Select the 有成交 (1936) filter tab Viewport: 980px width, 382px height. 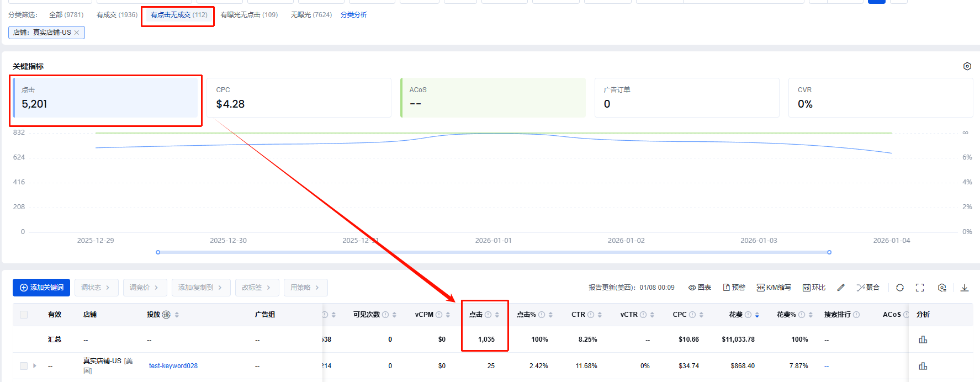coord(117,15)
